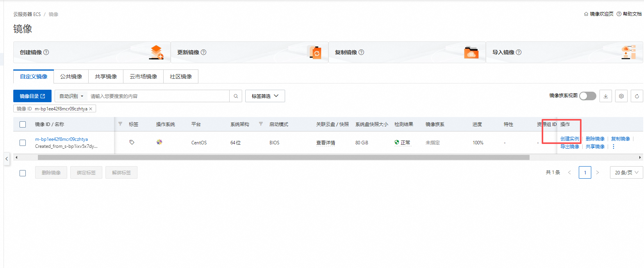Refresh the image list
The width and height of the screenshot is (644, 268).
click(x=637, y=96)
